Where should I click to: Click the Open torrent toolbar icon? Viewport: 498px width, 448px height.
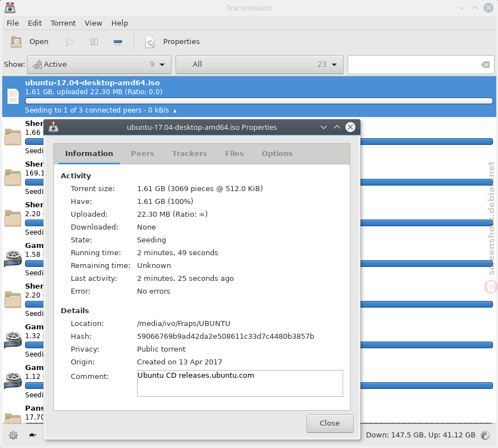point(16,42)
